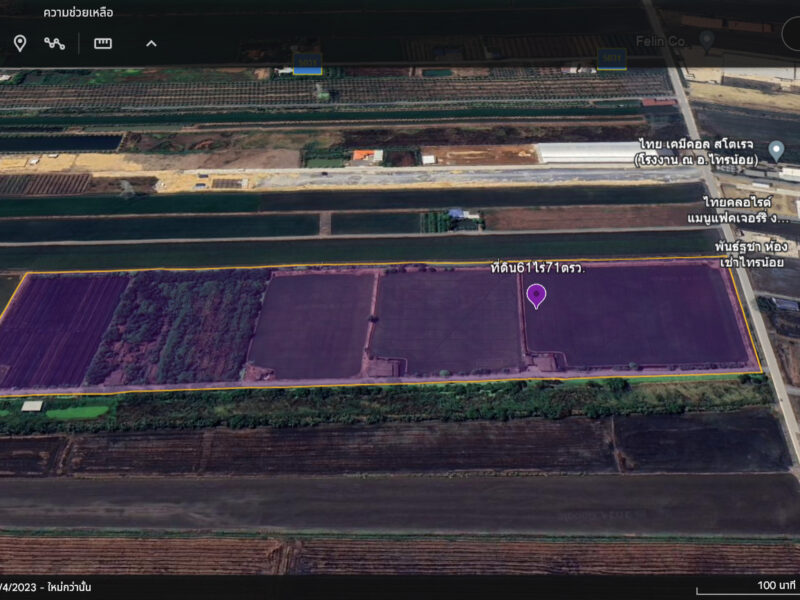This screenshot has height=600, width=800.
Task: Select the left 5031 road shield
Action: click(308, 64)
